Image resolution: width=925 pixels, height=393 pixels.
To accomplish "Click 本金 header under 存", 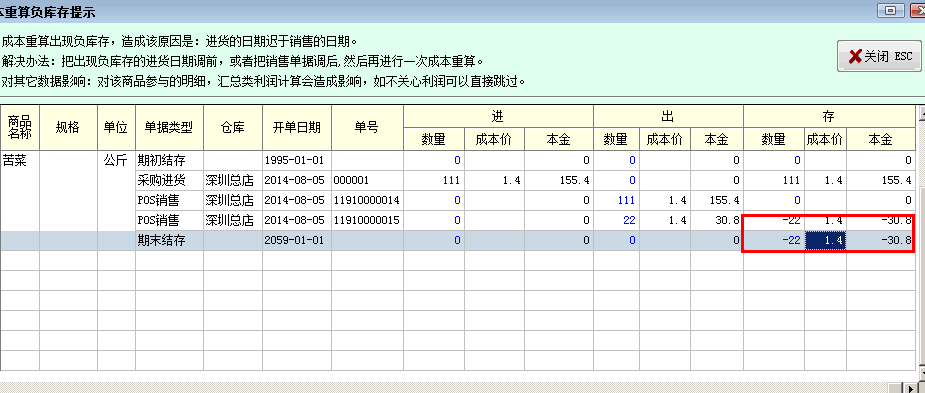I will click(x=881, y=139).
